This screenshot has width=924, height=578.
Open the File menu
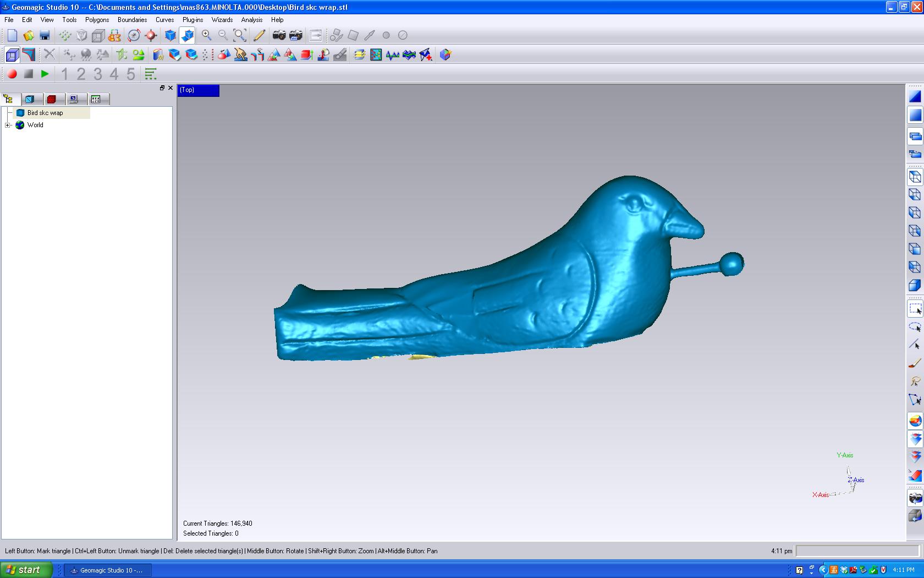tap(9, 19)
